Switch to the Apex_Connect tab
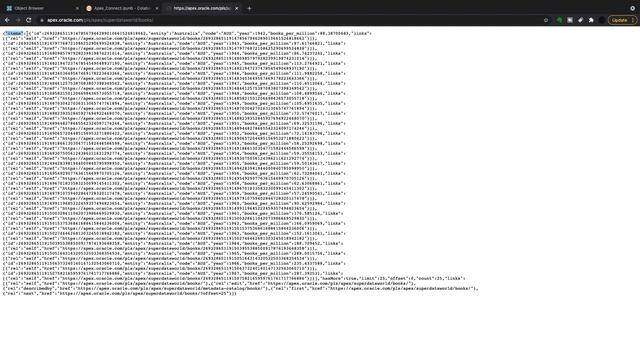This screenshot has width=640, height=360. [x=122, y=8]
